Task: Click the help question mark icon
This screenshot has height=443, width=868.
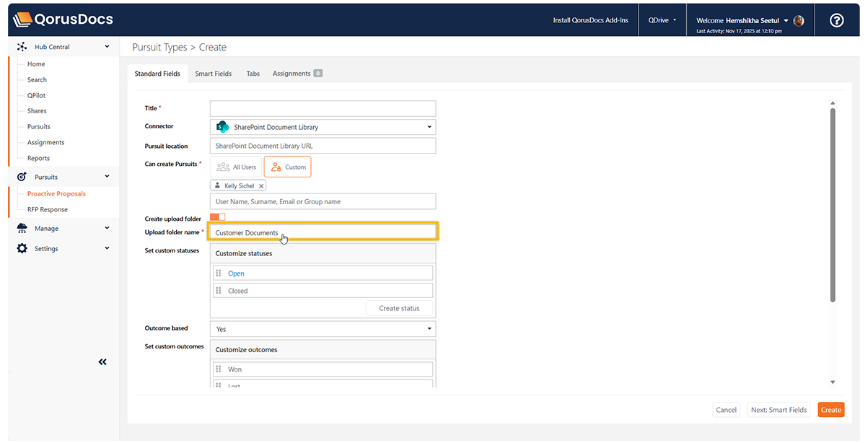Action: click(836, 20)
